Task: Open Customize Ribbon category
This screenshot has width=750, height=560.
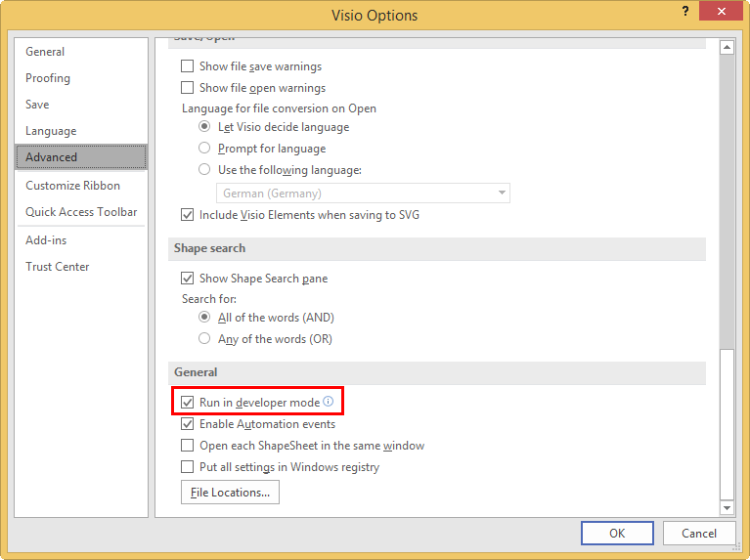Action: click(x=81, y=186)
